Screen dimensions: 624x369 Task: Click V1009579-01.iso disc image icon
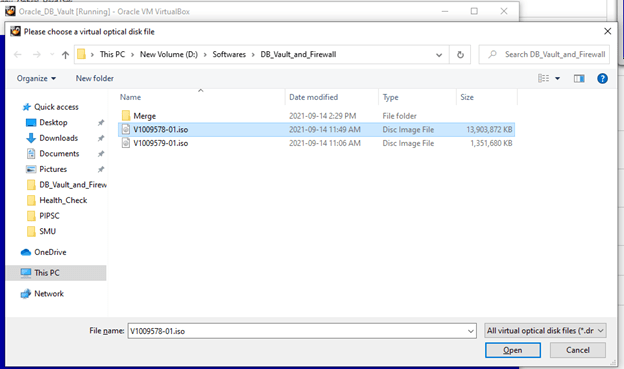(x=126, y=143)
